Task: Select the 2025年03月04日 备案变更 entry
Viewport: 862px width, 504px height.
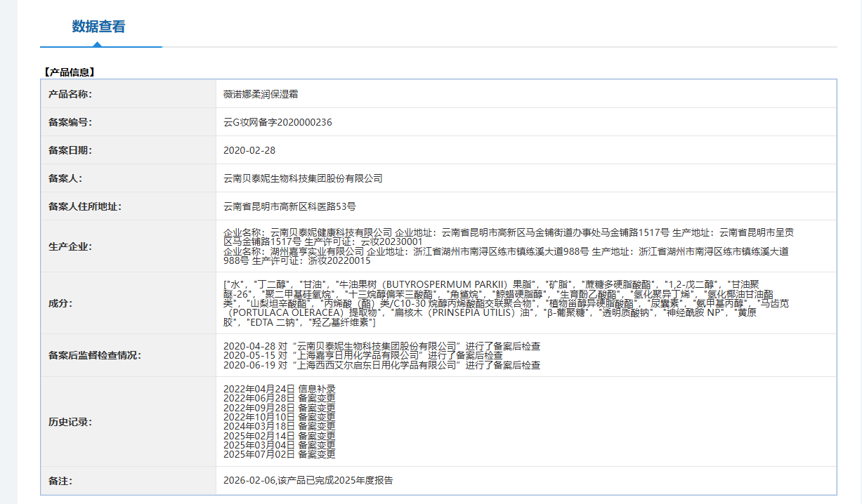Action: (279, 445)
